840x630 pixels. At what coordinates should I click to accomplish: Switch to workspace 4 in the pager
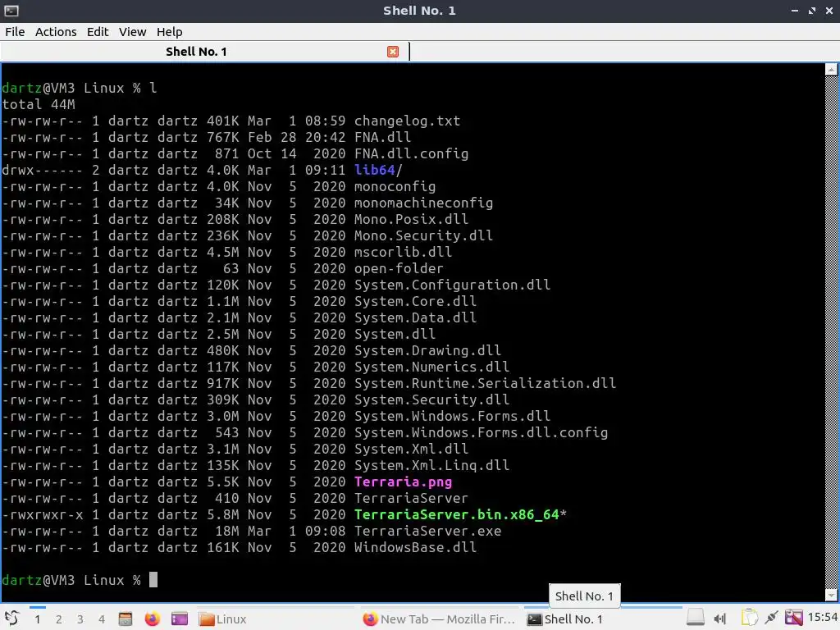coord(102,619)
